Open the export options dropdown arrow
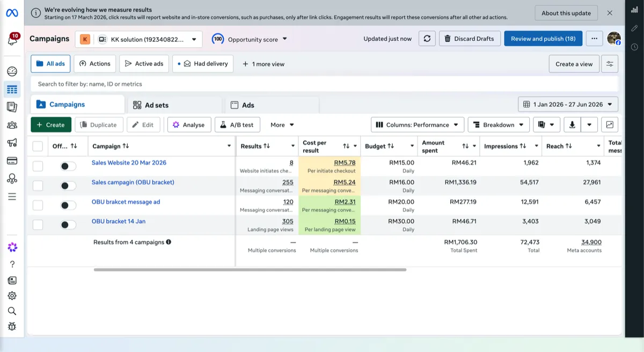The image size is (644, 352). coord(589,125)
